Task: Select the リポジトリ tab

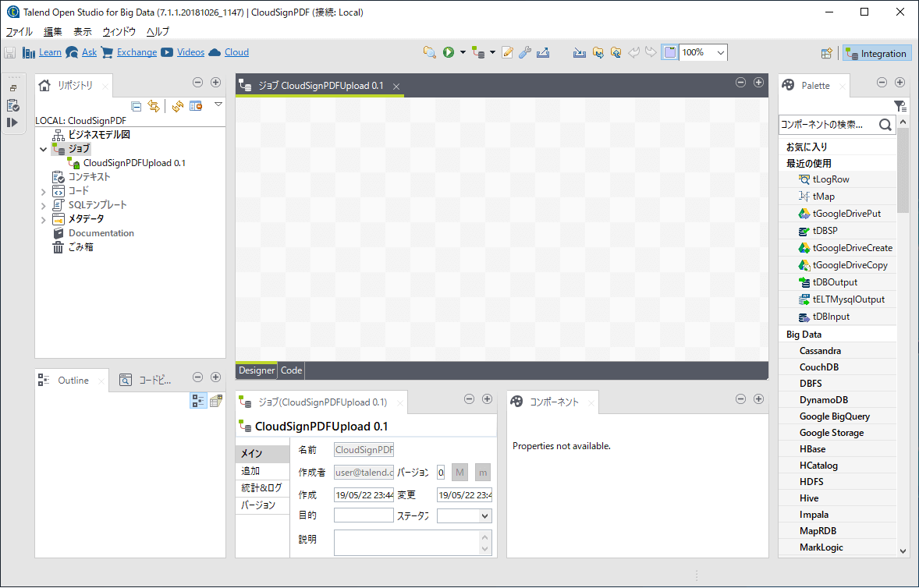Action: [74, 86]
